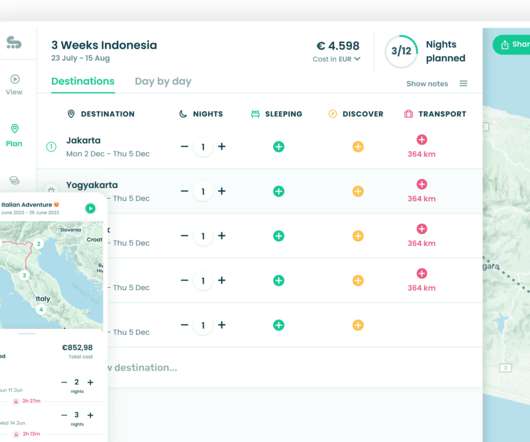Decrease nights for Jakarta
530x442 pixels.
pyautogui.click(x=184, y=147)
